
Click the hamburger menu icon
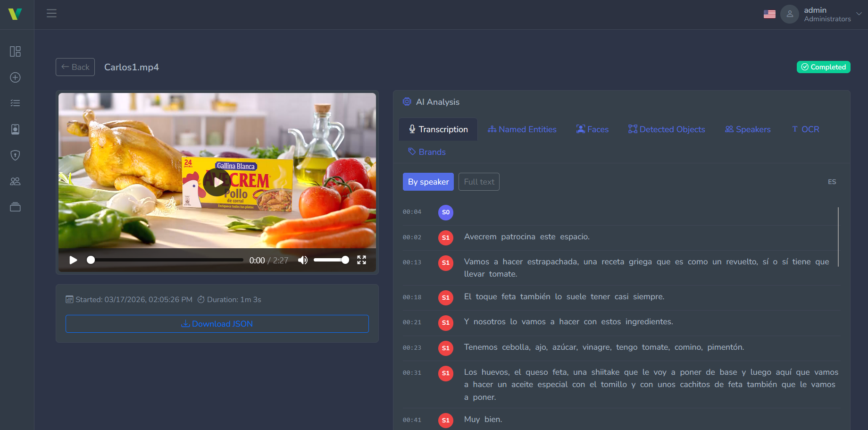pos(51,13)
